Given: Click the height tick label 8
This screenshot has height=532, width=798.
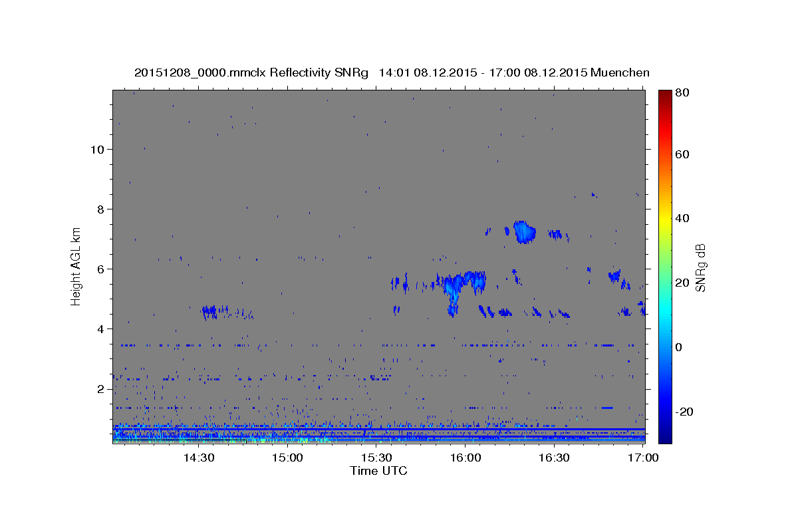Looking at the screenshot, I should [x=102, y=209].
